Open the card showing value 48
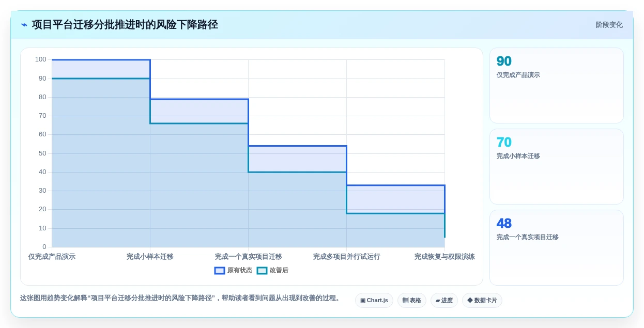The width and height of the screenshot is (644, 328). 557,247
